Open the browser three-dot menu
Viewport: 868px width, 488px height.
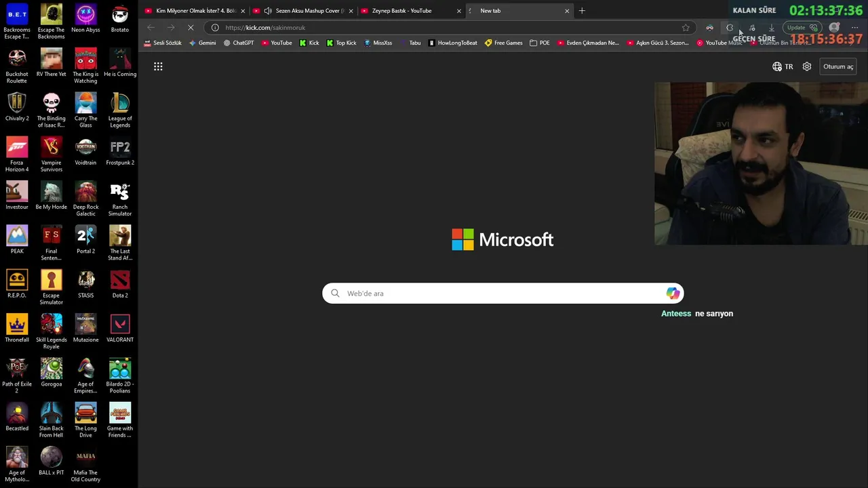click(x=854, y=28)
